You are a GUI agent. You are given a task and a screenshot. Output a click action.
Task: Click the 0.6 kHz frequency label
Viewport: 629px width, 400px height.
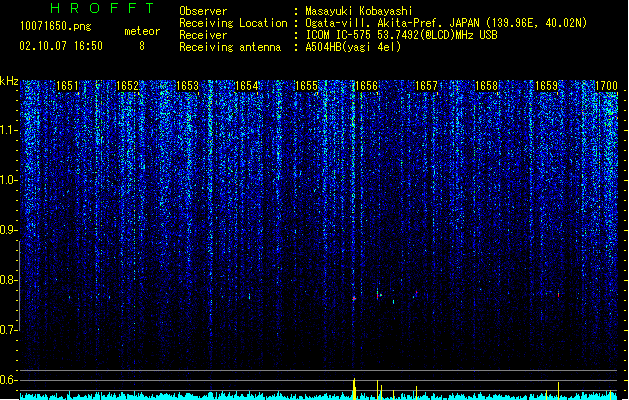click(8, 380)
